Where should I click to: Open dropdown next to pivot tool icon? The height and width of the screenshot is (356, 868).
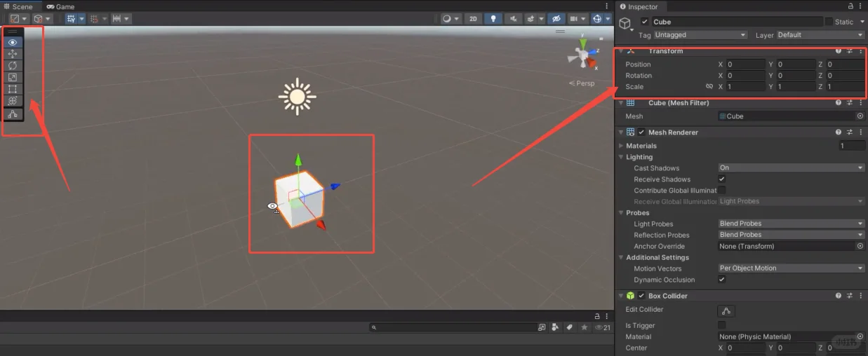coord(25,19)
